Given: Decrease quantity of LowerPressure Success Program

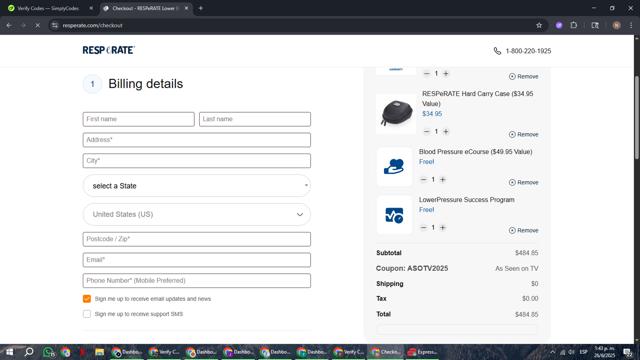Looking at the screenshot, I should (x=423, y=227).
